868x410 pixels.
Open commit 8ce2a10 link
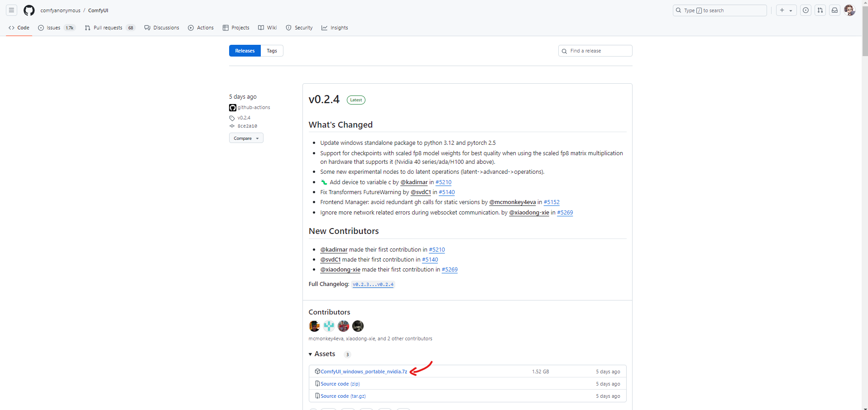coord(247,126)
